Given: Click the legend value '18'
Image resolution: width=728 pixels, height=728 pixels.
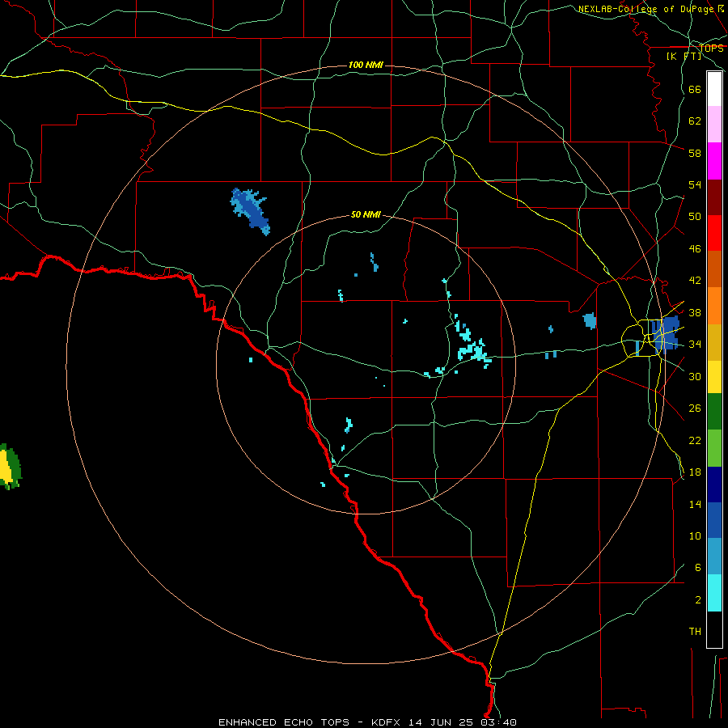Looking at the screenshot, I should 695,472.
